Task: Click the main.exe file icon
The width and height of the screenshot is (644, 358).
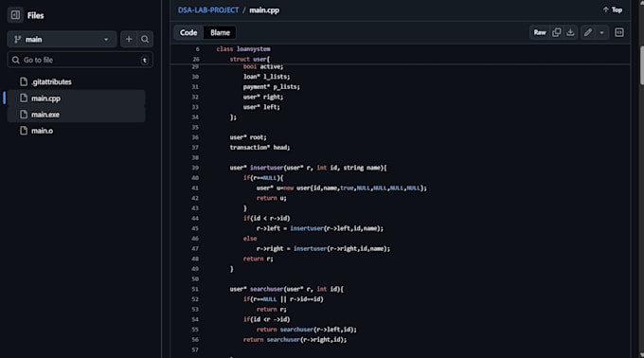Action: [x=24, y=115]
